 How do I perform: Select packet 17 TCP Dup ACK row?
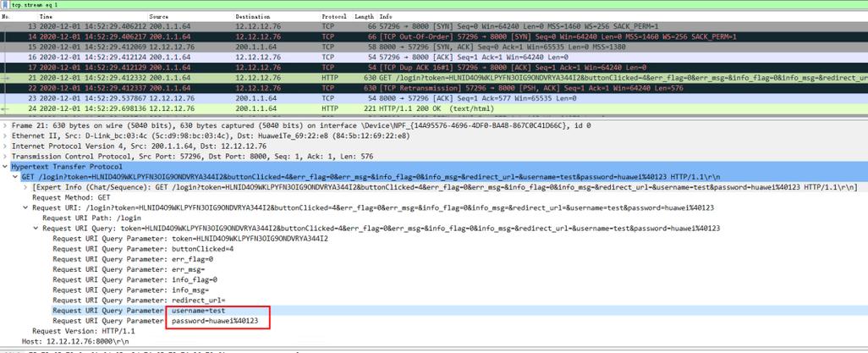click(434, 68)
